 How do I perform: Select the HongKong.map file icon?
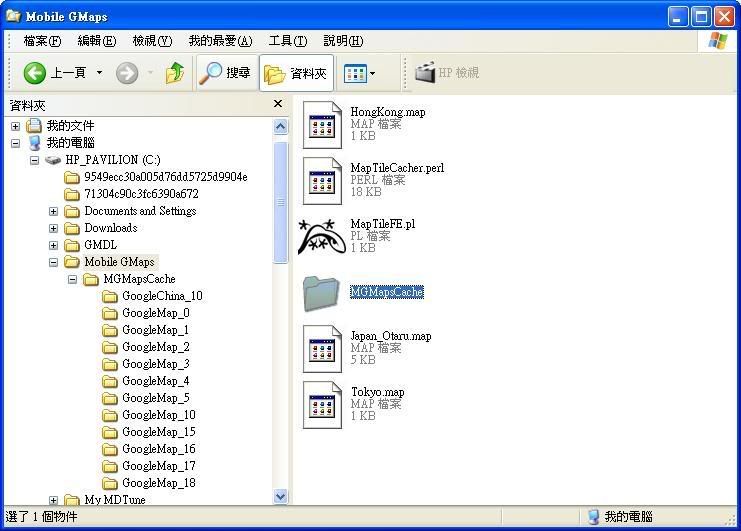click(x=322, y=124)
